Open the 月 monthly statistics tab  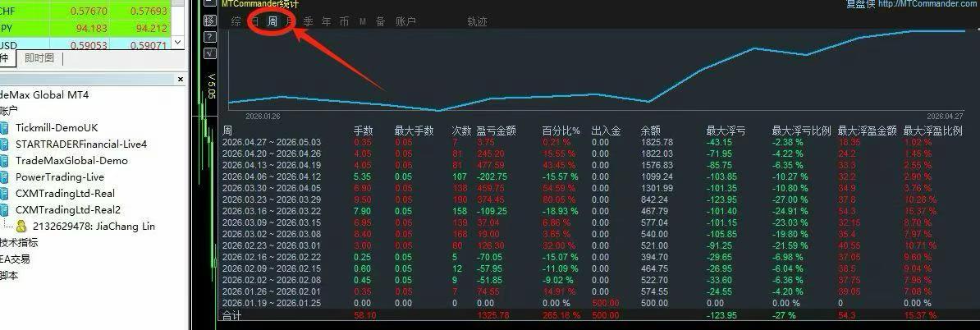tap(290, 21)
